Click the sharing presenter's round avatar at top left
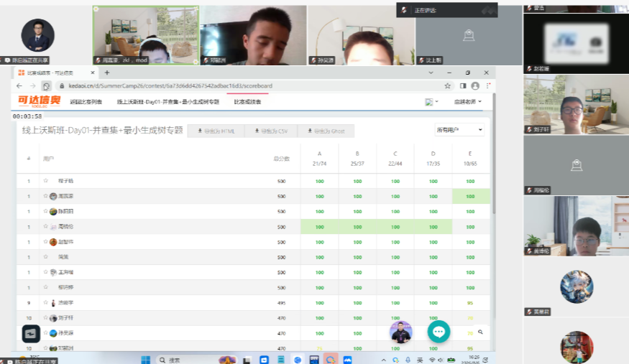 coord(37,35)
